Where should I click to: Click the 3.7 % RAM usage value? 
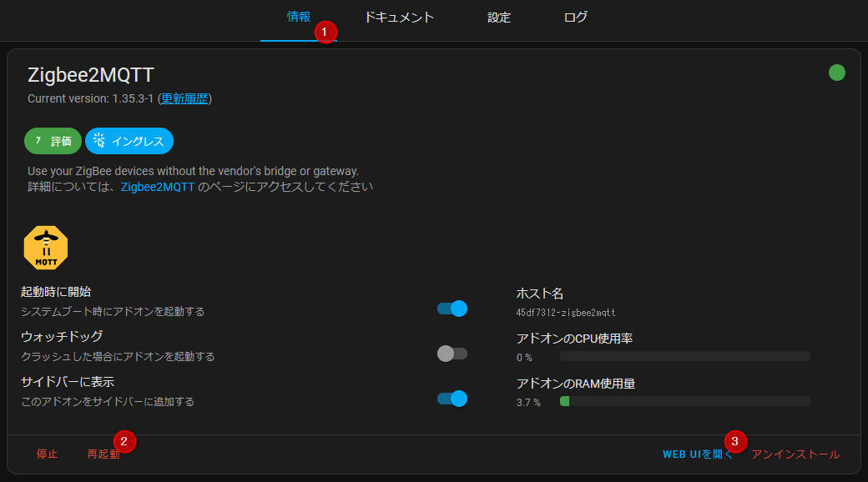coord(528,402)
